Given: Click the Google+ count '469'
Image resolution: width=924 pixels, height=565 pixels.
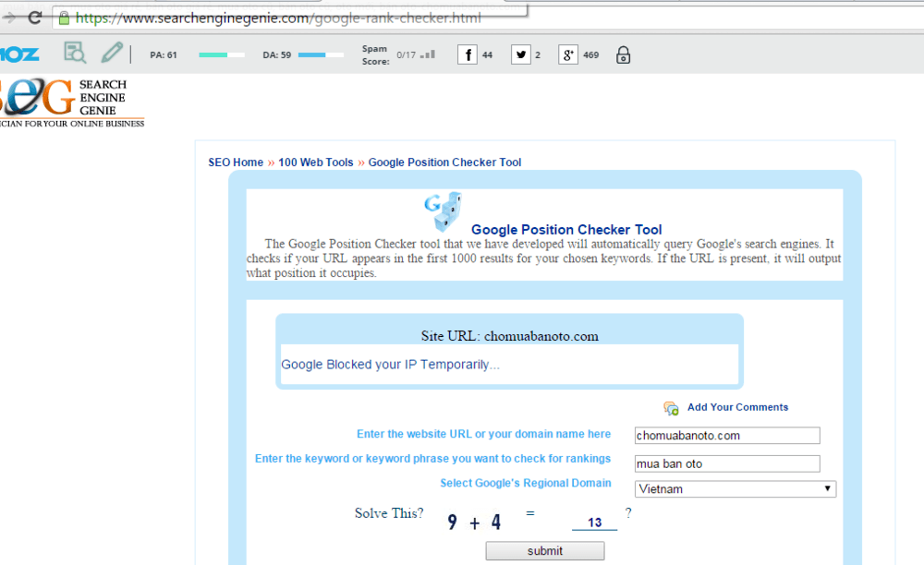Looking at the screenshot, I should point(591,55).
